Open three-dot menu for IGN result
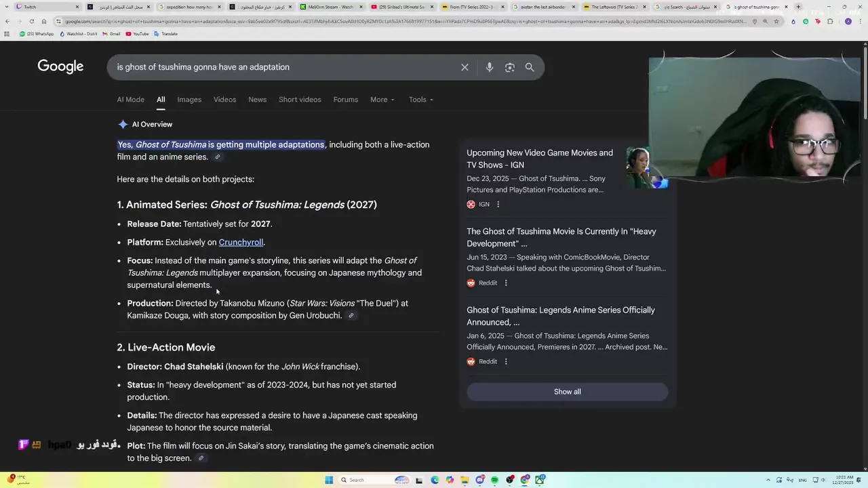868x488 pixels. tap(498, 204)
